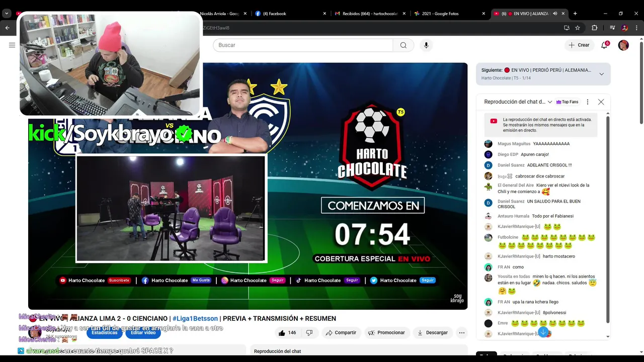The image size is (644, 362).
Task: Open the YouTube hamburger guide menu
Action: 12,45
